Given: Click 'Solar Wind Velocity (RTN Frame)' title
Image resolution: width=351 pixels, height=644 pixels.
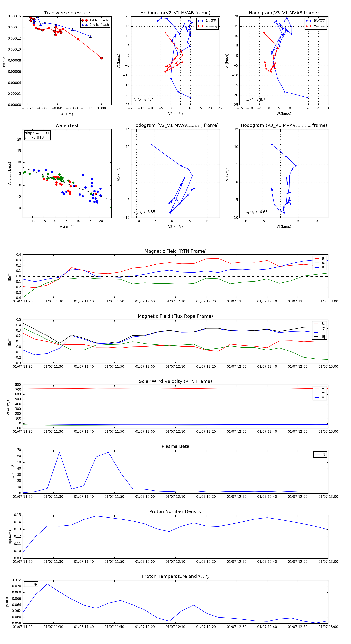Looking at the screenshot, I should [175, 381].
